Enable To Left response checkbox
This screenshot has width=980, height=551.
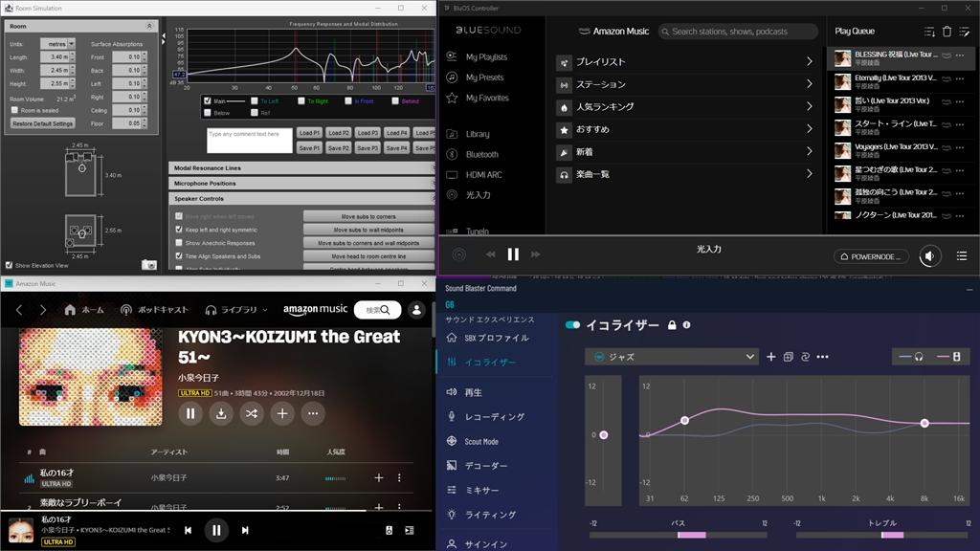pos(255,100)
